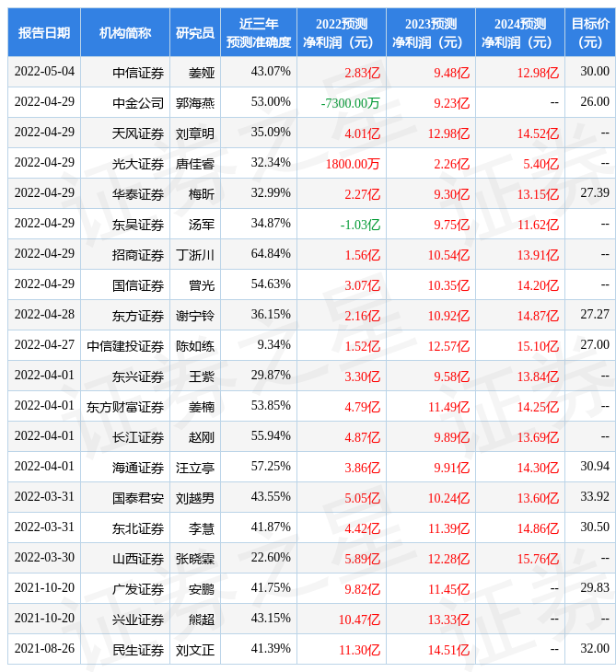Click researcher name 张晓霖
Screen dimensions: 616x672
point(195,559)
